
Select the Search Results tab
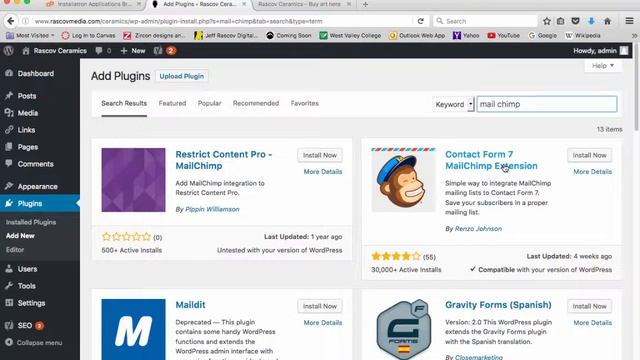pos(124,103)
